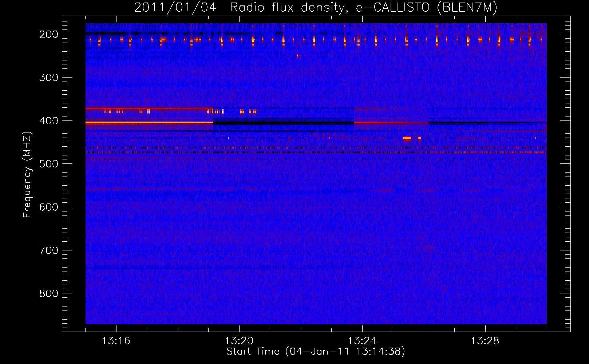Click the 13:16 time tick label
This screenshot has height=364, width=589.
pyautogui.click(x=116, y=341)
